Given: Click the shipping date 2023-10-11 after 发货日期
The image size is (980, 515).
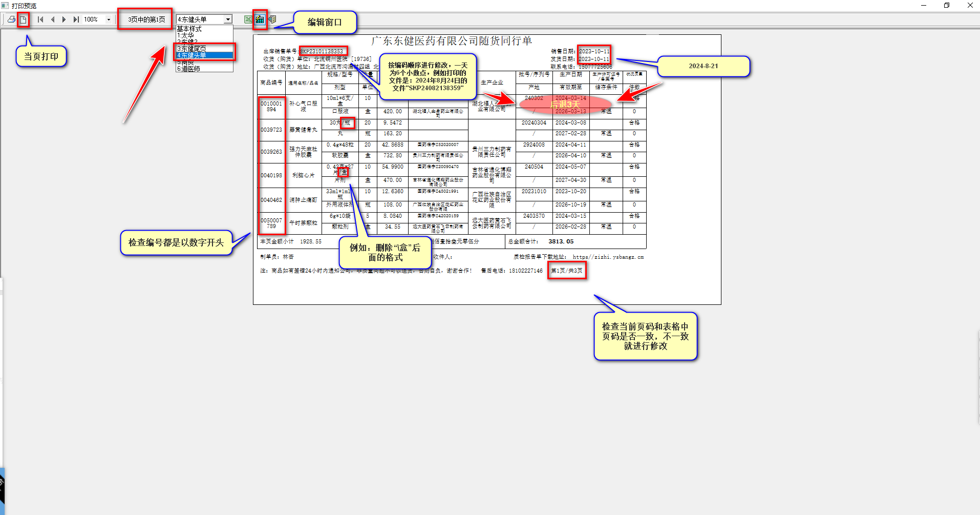Looking at the screenshot, I should [x=594, y=59].
